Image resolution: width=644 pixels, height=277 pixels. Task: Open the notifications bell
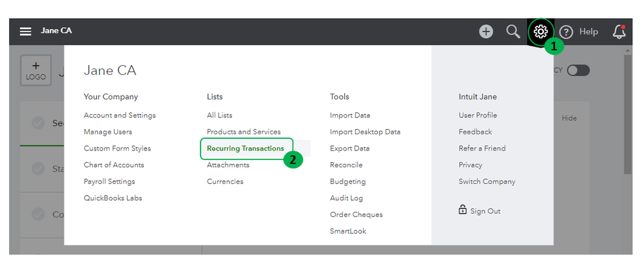[x=619, y=32]
